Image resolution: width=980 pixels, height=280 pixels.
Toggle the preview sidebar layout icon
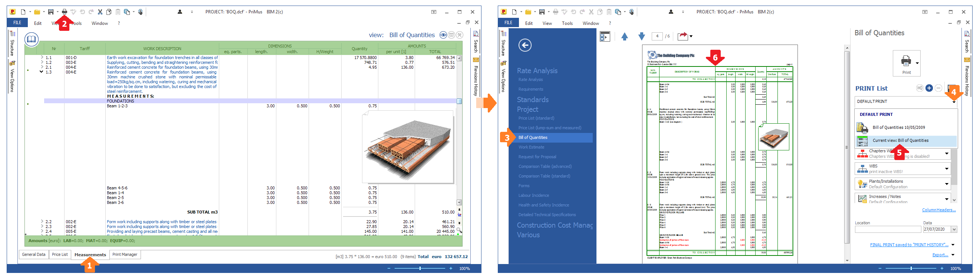[605, 36]
